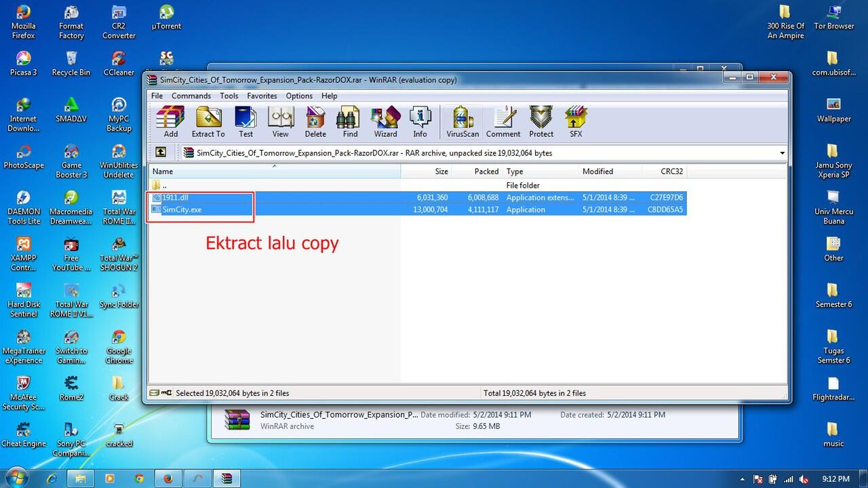Show archive Info
This screenshot has height=488, width=868.
coord(420,122)
